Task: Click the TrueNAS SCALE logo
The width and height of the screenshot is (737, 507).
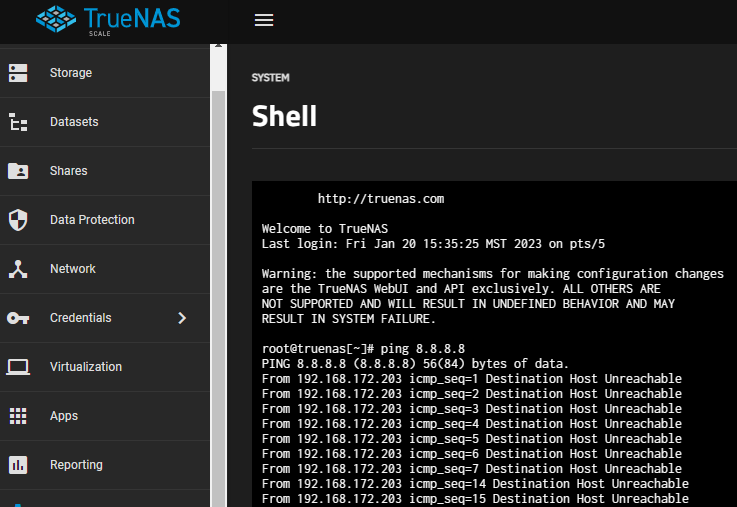Action: 108,21
